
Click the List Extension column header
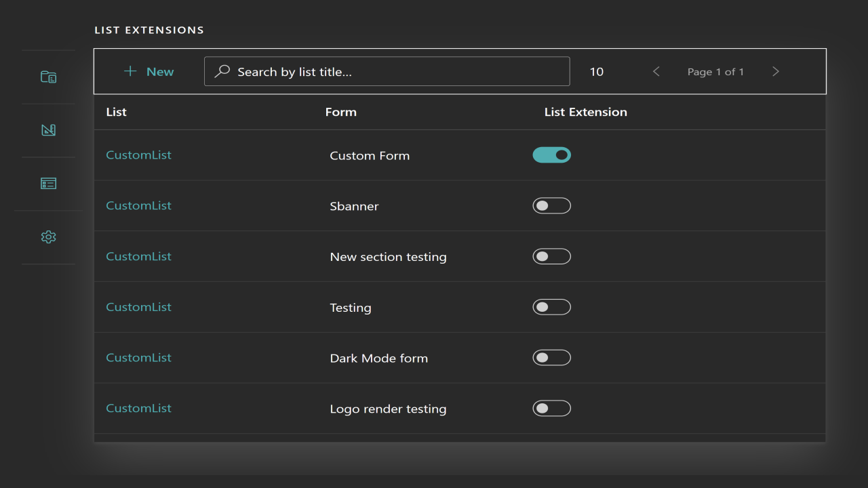586,112
